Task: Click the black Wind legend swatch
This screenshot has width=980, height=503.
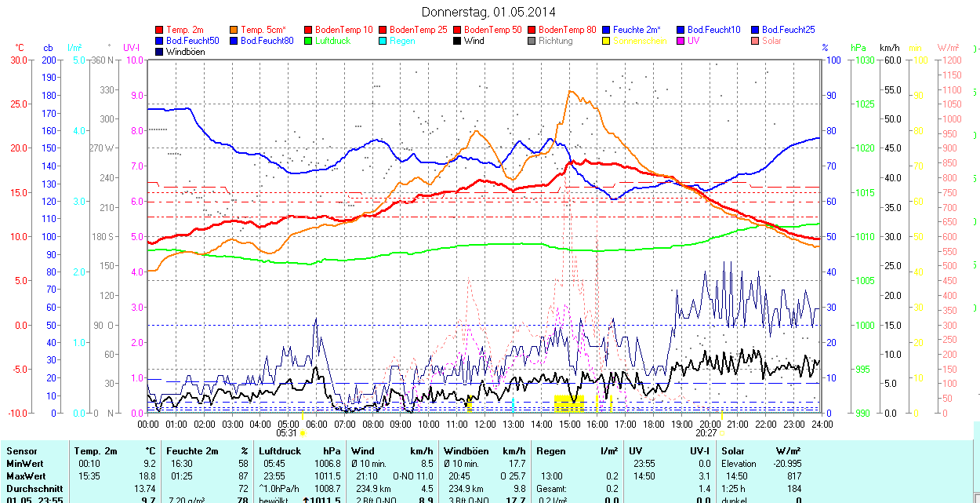Action: (x=457, y=41)
